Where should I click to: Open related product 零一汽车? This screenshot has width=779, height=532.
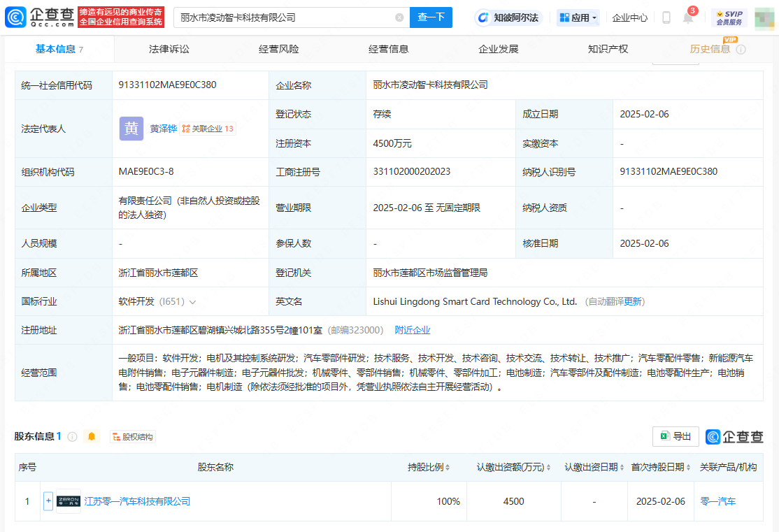(x=718, y=502)
